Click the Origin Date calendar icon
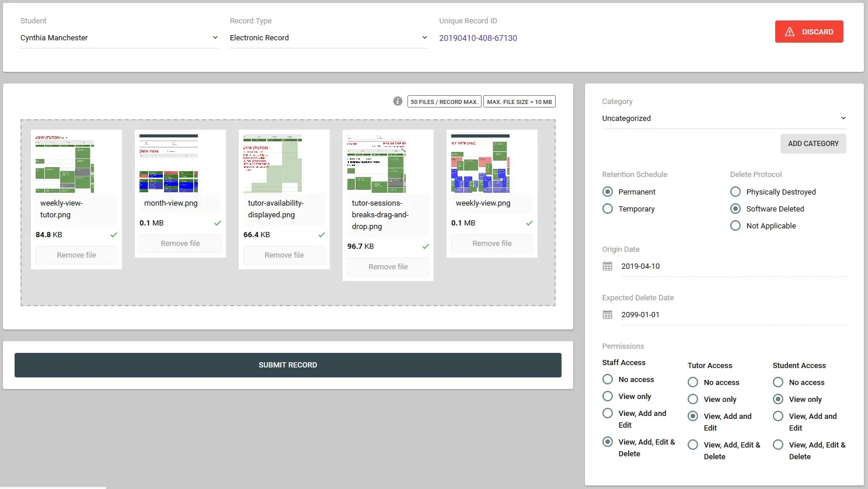The height and width of the screenshot is (489, 868). [607, 266]
